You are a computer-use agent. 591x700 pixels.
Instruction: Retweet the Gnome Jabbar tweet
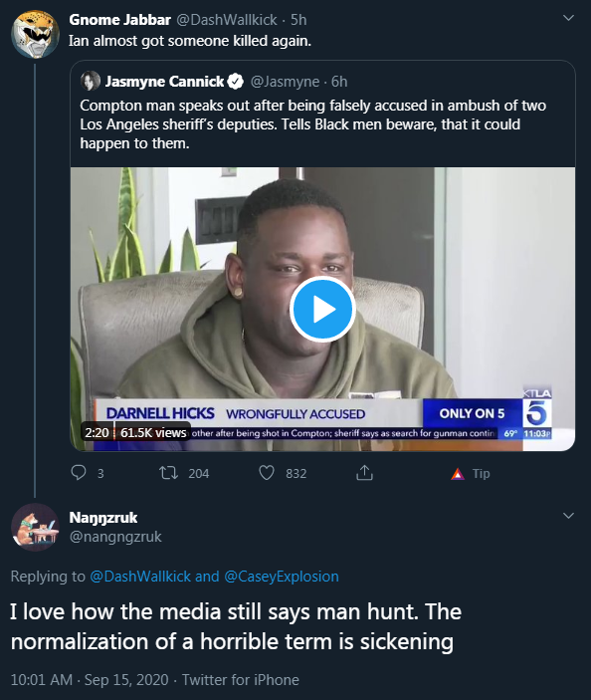169,473
